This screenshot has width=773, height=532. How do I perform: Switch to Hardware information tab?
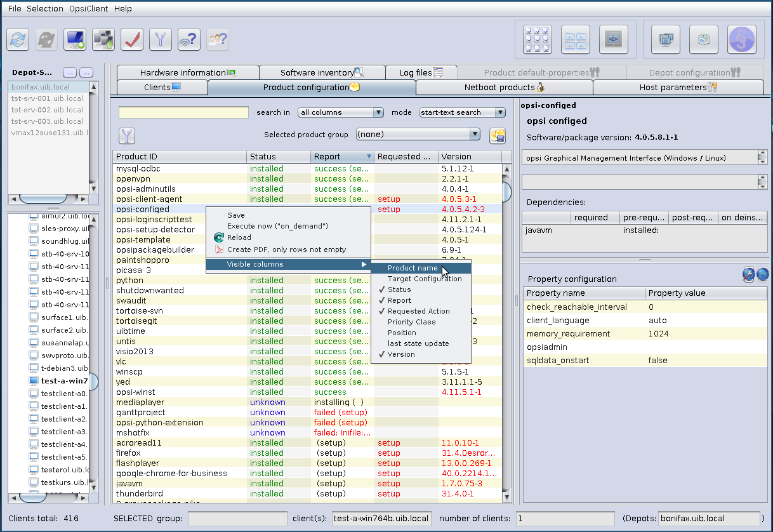point(188,72)
